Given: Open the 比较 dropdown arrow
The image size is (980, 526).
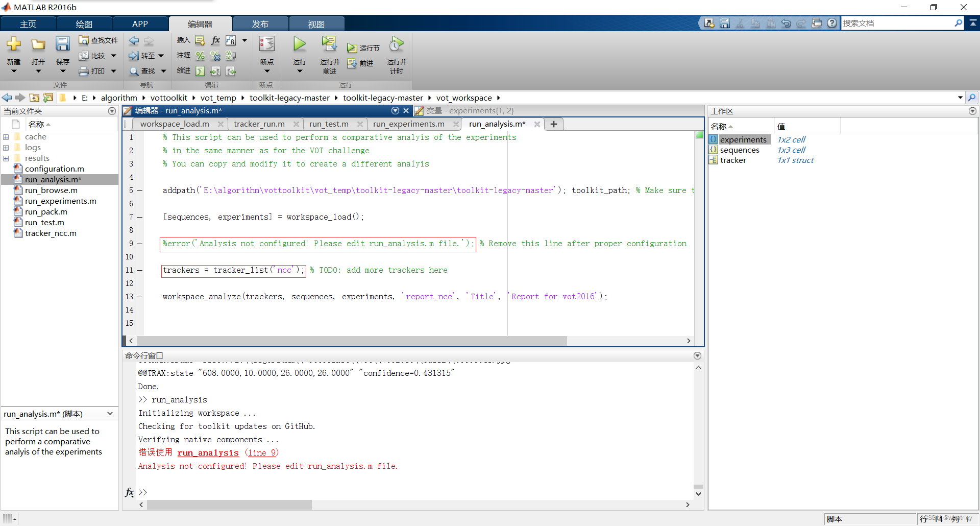Looking at the screenshot, I should point(114,56).
